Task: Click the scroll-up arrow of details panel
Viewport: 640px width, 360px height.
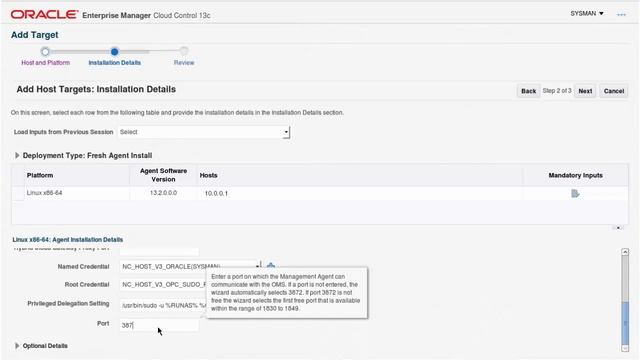Action: (625, 252)
